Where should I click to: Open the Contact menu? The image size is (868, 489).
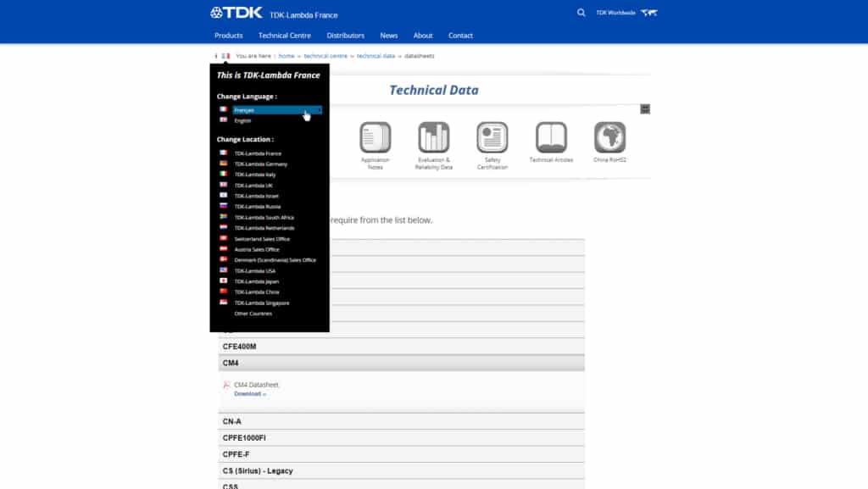click(x=460, y=35)
